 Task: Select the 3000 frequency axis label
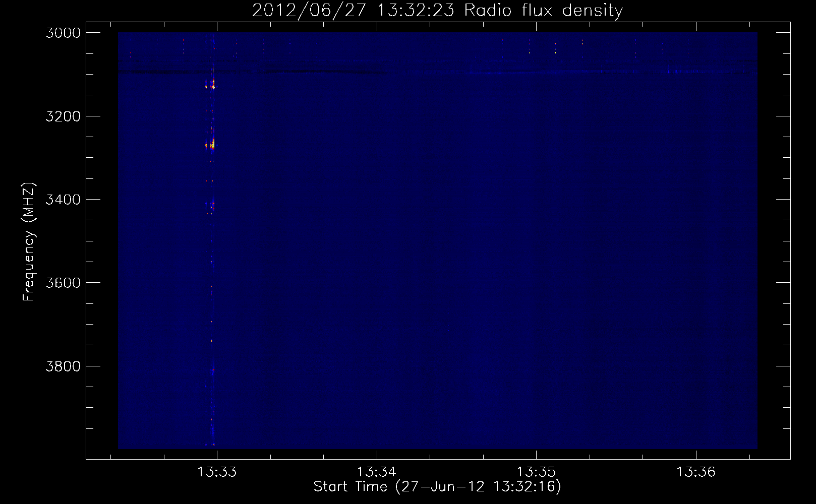[x=63, y=33]
